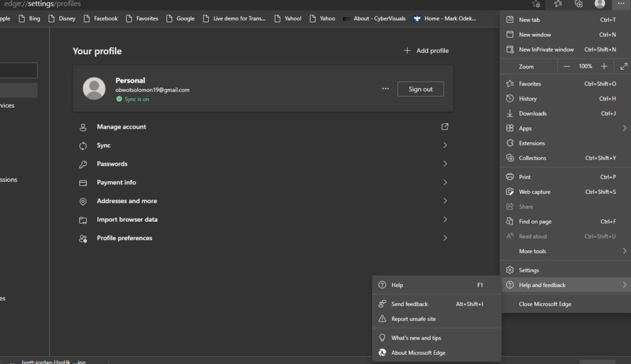
Task: Expand the Passwords row chevron
Action: 445,164
